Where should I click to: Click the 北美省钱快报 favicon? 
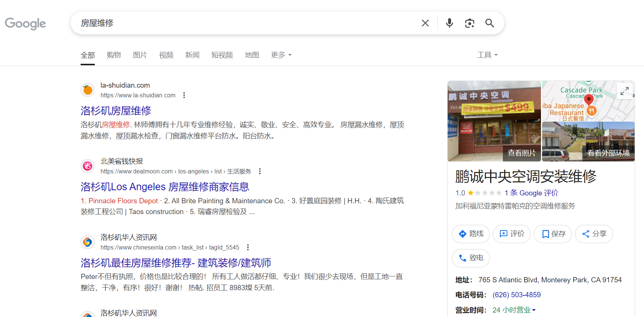point(88,166)
